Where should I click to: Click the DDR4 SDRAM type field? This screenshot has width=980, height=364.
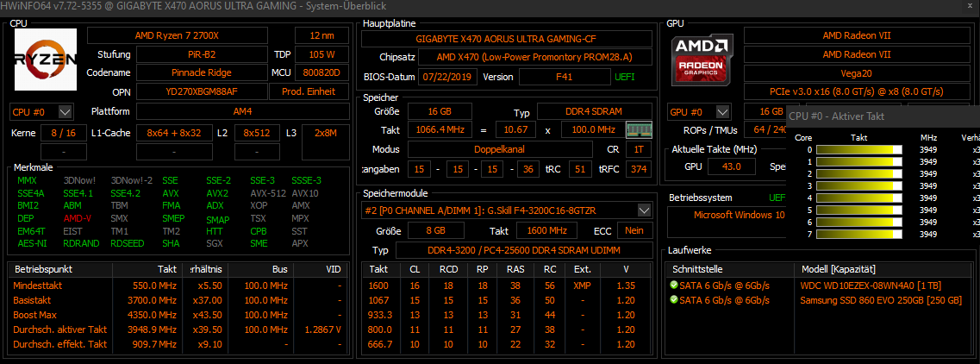(x=595, y=111)
